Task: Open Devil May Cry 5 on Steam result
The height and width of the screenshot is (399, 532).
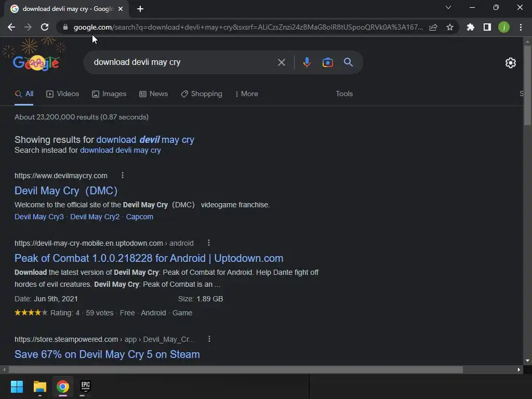Action: pyautogui.click(x=107, y=354)
